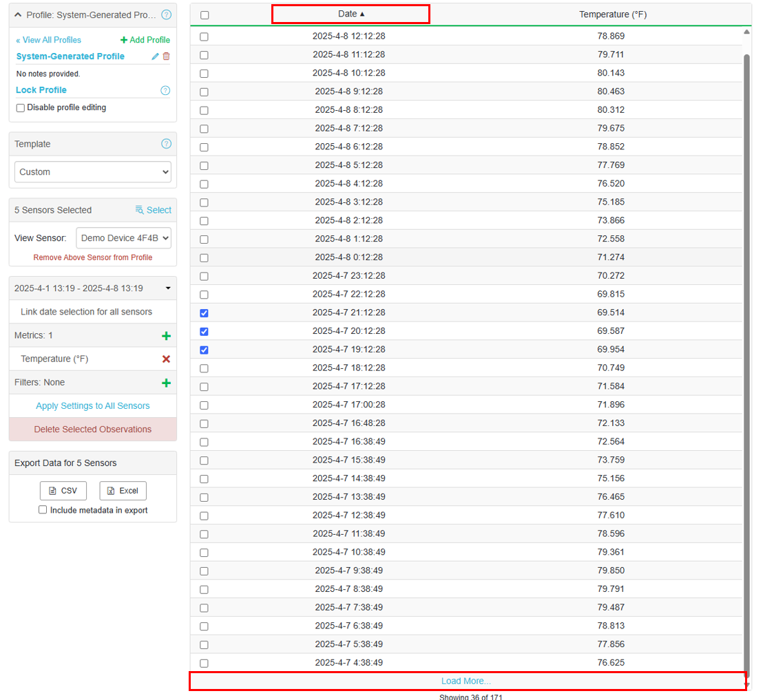Sort by Temperature (°F) column header
The height and width of the screenshot is (700, 774).
coord(612,14)
